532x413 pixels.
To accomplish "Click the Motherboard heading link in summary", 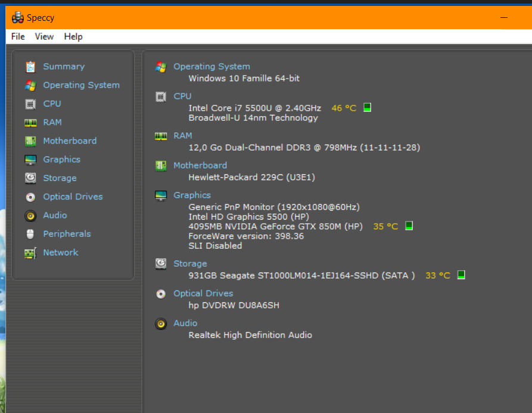I will (200, 165).
